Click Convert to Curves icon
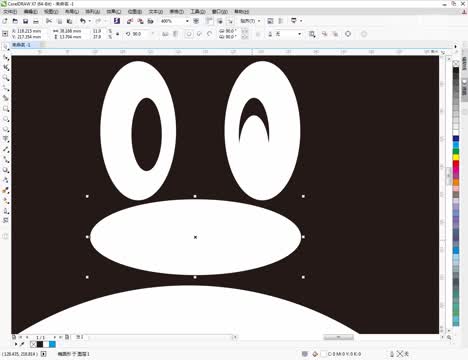The width and height of the screenshot is (468, 360). 348,34
